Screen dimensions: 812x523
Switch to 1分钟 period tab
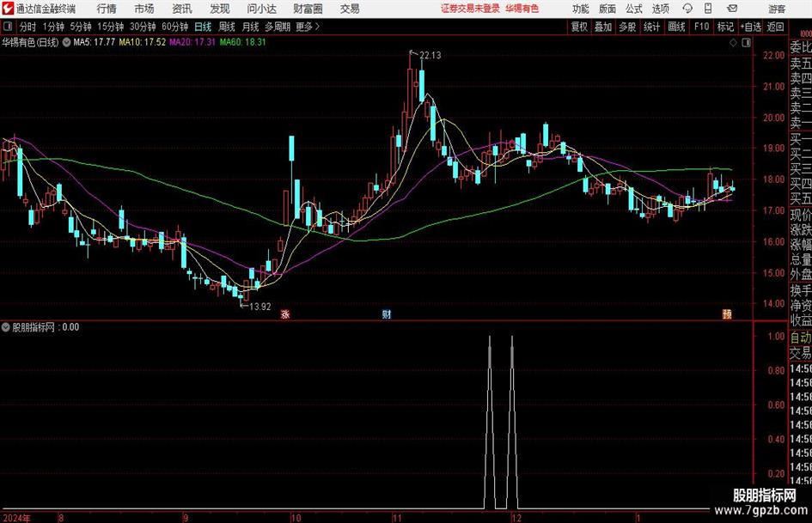pos(52,27)
